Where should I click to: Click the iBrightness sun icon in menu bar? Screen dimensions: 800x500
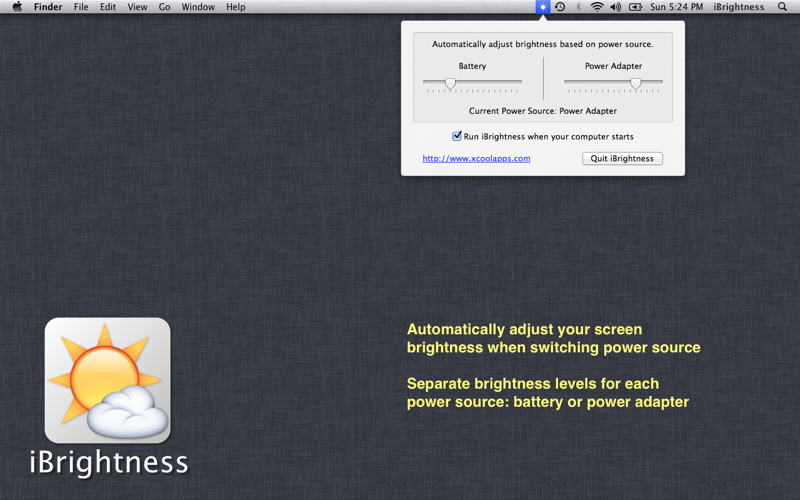[x=543, y=7]
